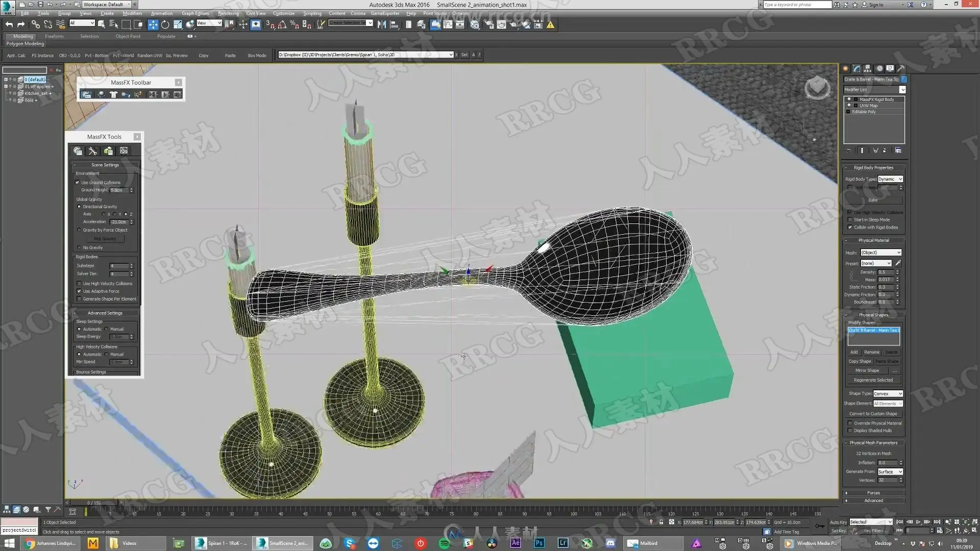Toggle Use Ground Collisions checkbox

click(78, 182)
